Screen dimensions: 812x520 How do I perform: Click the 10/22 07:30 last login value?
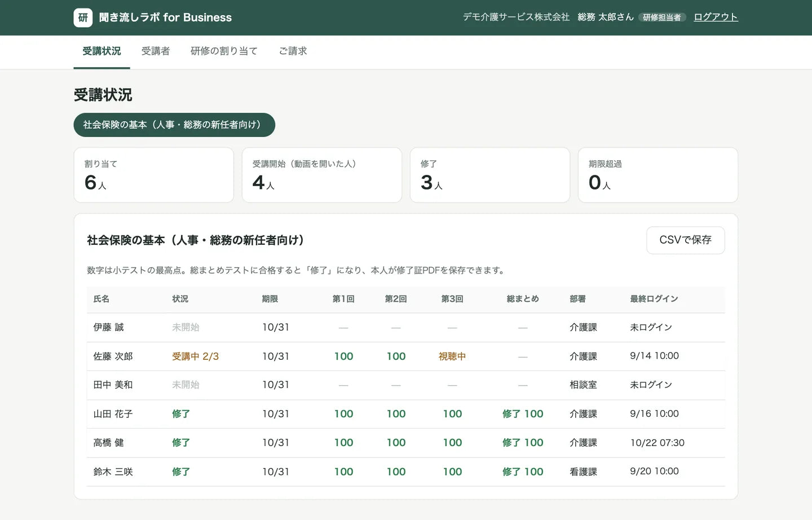pos(657,443)
